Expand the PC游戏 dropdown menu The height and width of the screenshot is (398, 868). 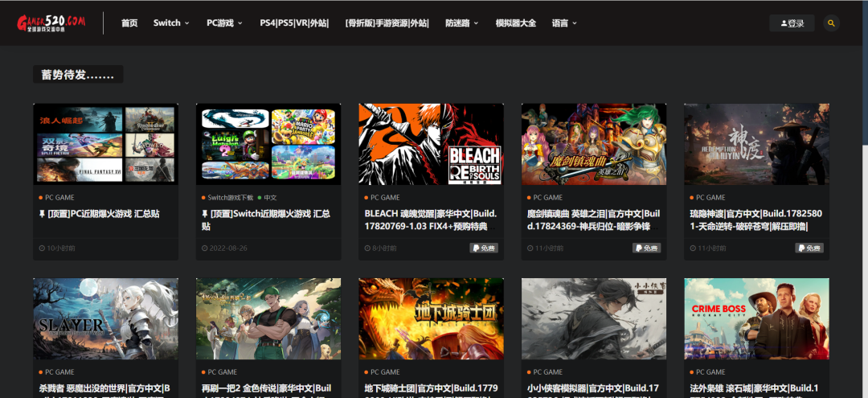pyautogui.click(x=225, y=23)
